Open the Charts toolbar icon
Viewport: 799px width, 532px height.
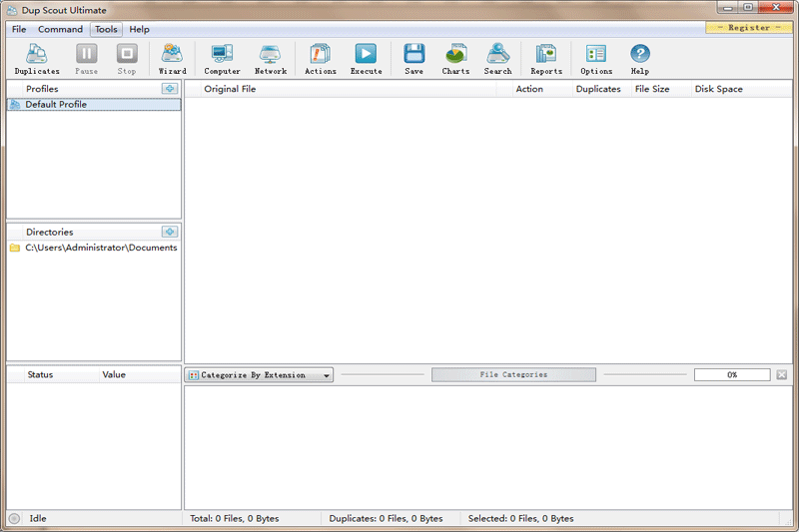(455, 59)
